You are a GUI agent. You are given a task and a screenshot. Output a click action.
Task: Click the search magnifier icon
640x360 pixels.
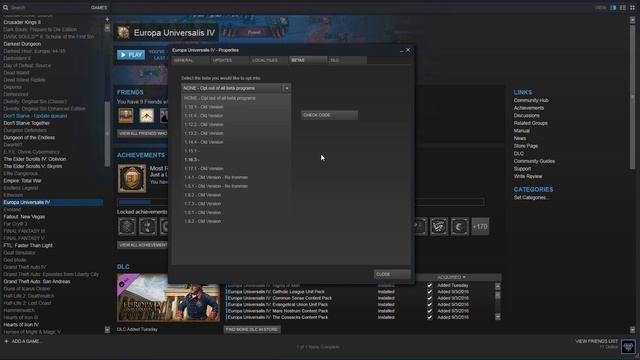5,7
